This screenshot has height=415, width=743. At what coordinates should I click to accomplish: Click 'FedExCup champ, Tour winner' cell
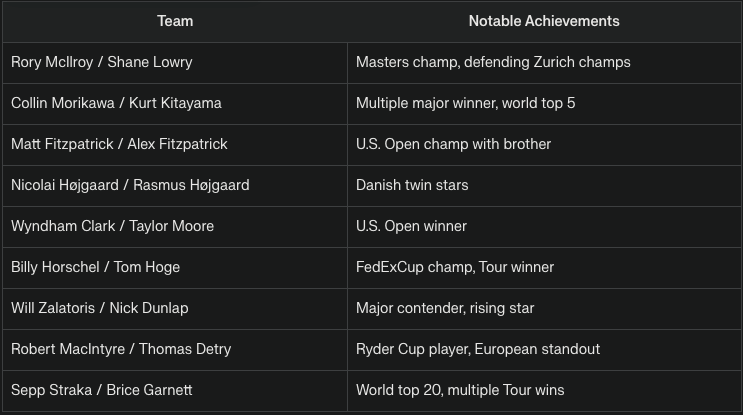(x=544, y=268)
